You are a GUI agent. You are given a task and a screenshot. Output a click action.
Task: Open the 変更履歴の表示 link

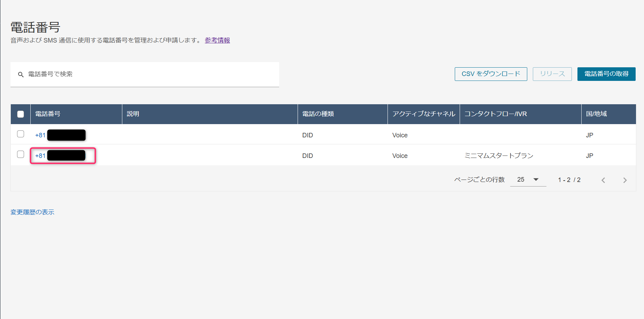[32, 212]
